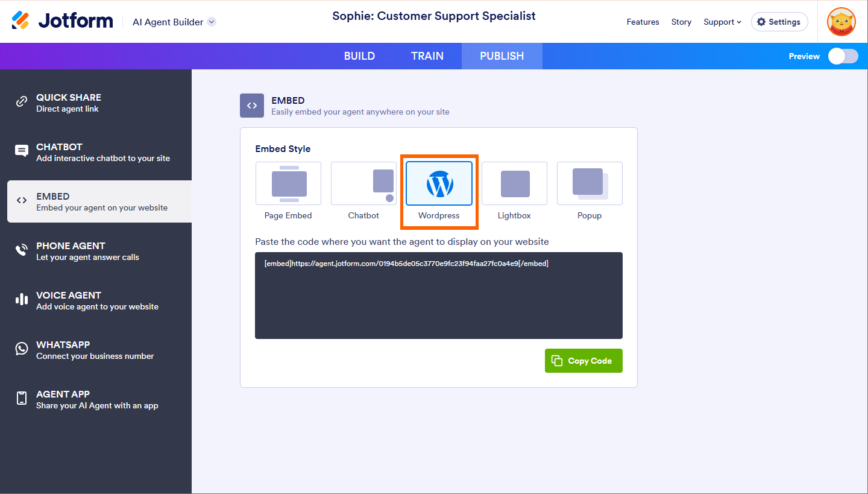Go to the Story link

pos(682,22)
